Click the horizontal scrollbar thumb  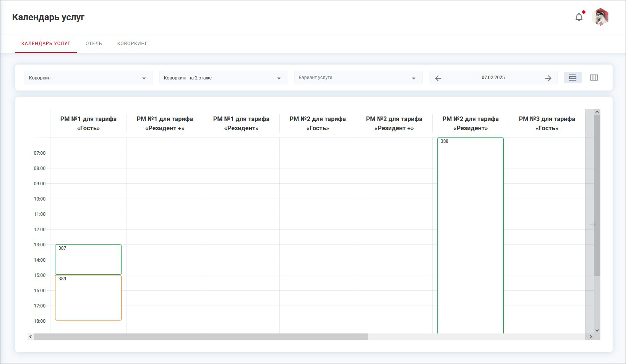tap(201, 337)
